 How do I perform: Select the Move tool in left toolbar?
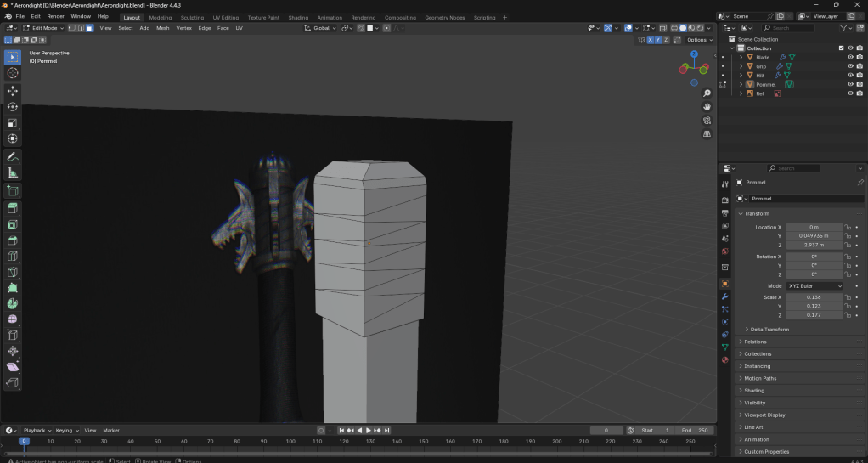pos(13,91)
